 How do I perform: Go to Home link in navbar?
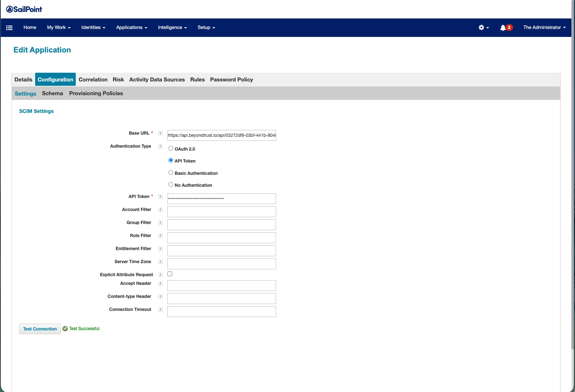tap(30, 28)
